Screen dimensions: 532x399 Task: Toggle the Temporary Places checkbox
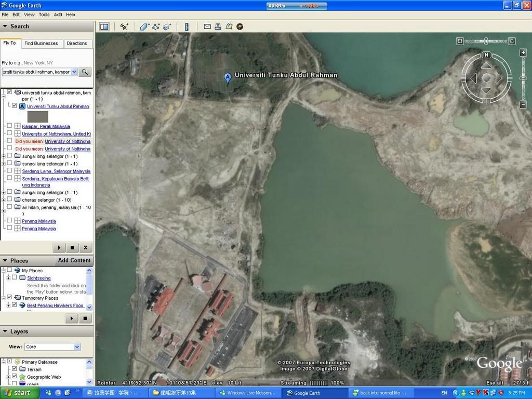point(9,298)
